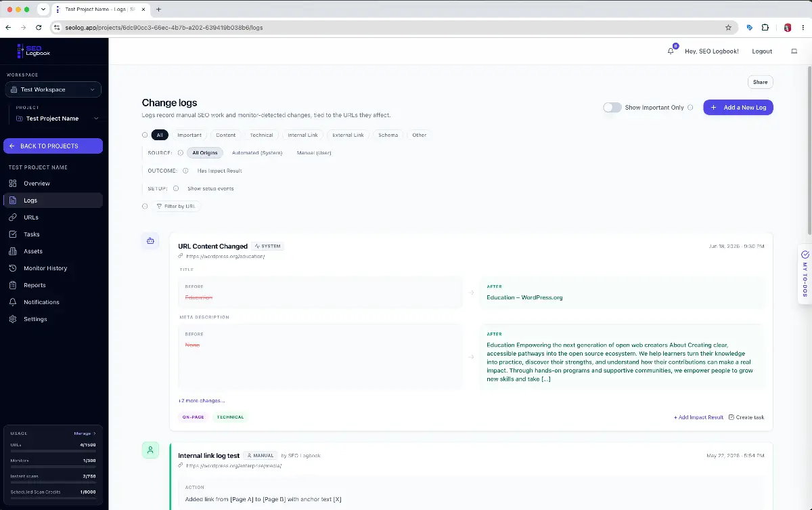
Task: Open a new browser tab
Action: tap(158, 9)
